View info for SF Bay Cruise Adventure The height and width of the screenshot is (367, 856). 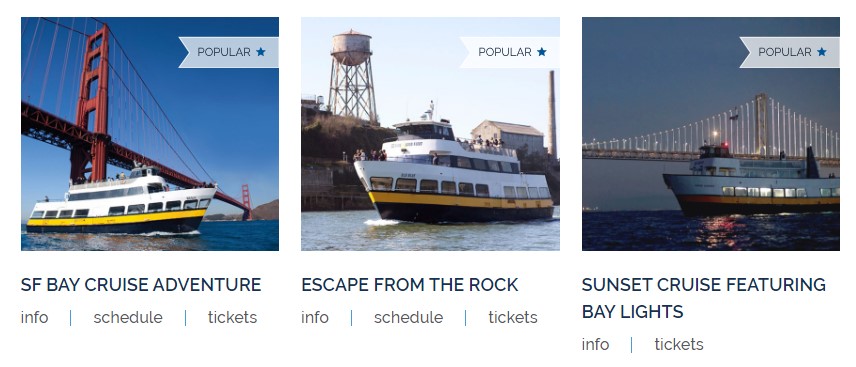coord(34,317)
